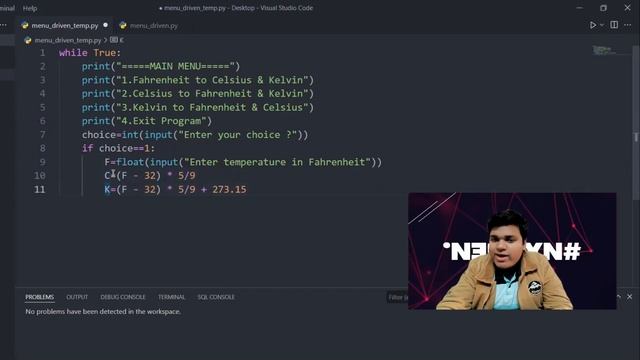Screen dimensions: 640x360
Task: Switch to the menu_driven.py tab
Action: tap(153, 25)
